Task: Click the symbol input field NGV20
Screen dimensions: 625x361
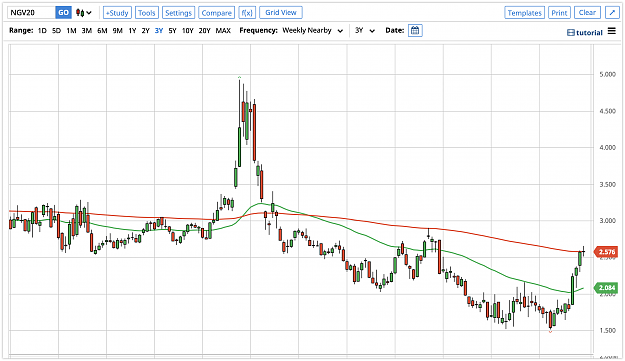Action: coord(31,13)
